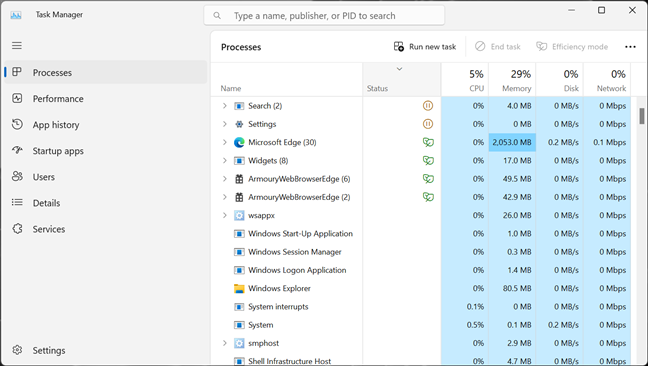Click the sort chevron above Status column
Image resolution: width=648 pixels, height=366 pixels.
(399, 69)
